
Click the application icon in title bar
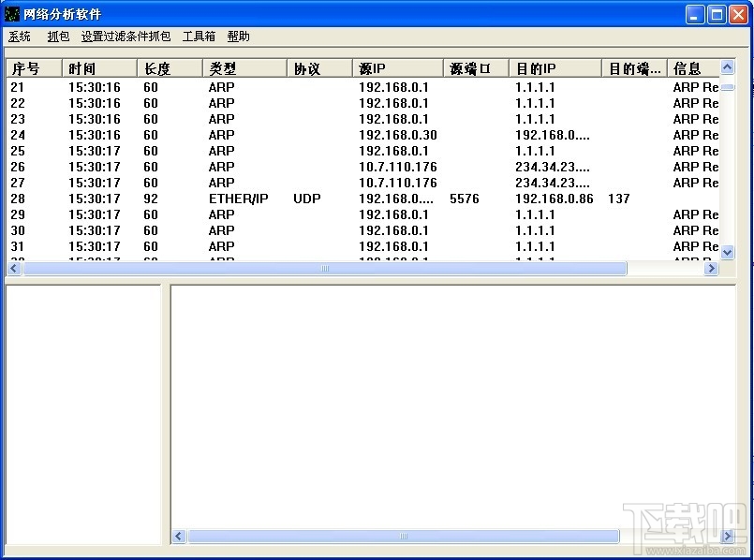point(11,14)
